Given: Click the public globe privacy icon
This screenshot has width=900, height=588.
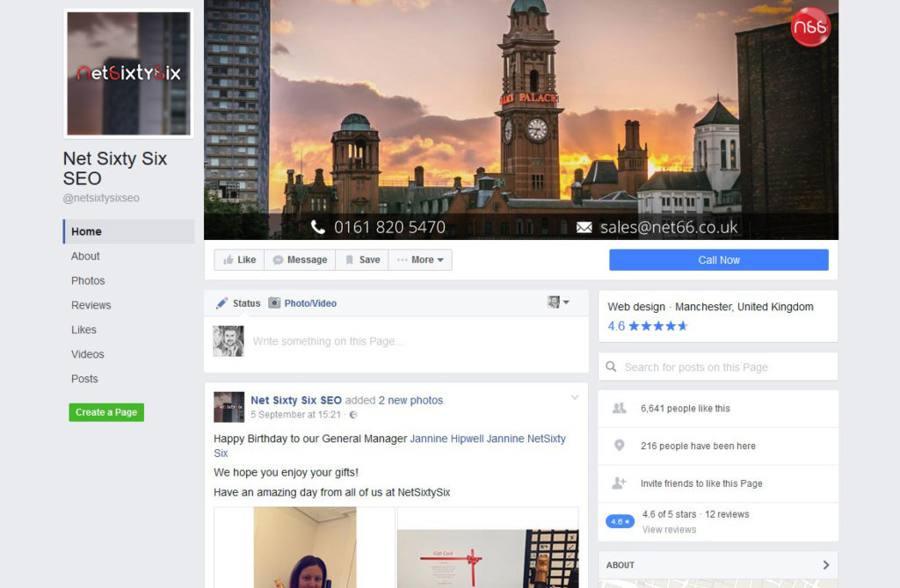Looking at the screenshot, I should coord(353,415).
